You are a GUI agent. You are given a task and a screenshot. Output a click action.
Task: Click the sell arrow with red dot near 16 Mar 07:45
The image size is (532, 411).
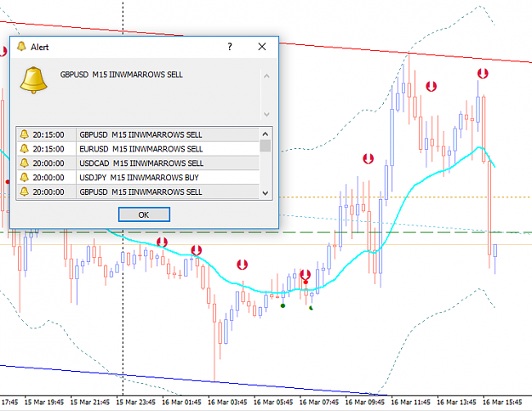(306, 275)
